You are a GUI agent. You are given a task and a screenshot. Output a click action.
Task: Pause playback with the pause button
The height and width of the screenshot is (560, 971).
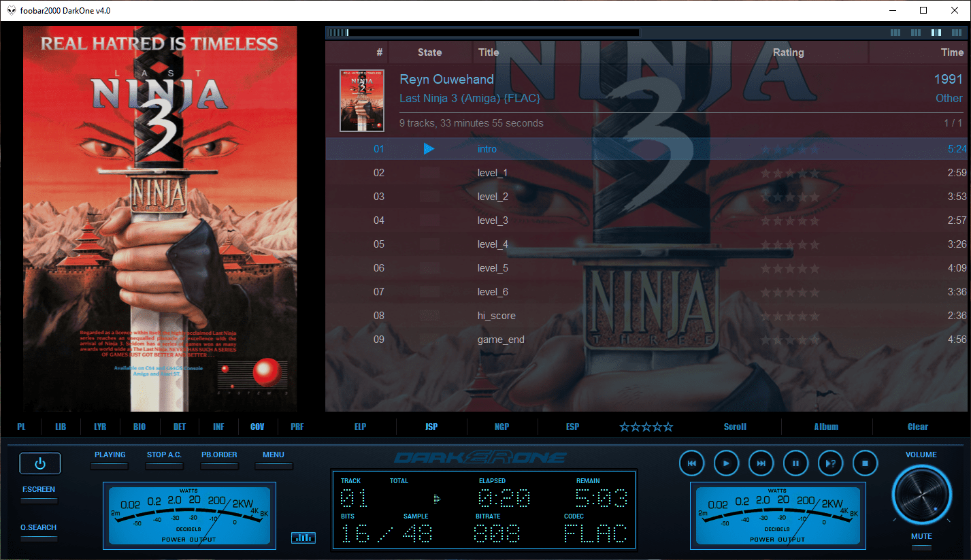795,463
